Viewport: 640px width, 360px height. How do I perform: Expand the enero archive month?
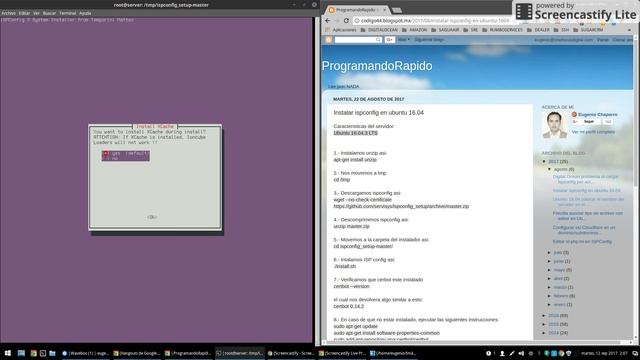(x=549, y=304)
